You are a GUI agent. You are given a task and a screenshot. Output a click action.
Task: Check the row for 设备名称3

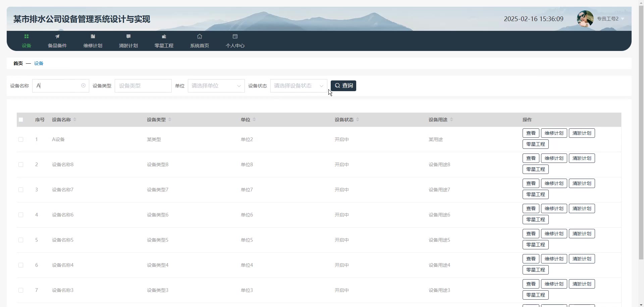(x=21, y=290)
